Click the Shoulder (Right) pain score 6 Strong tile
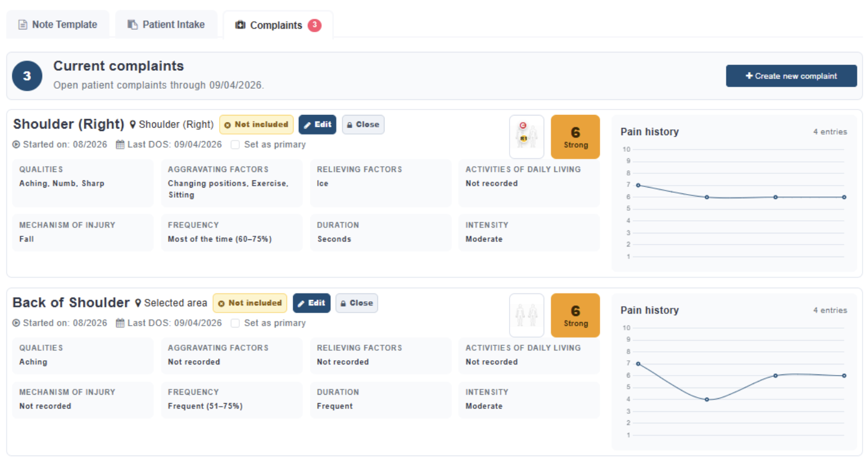Viewport: 868px width, 462px height. [575, 137]
